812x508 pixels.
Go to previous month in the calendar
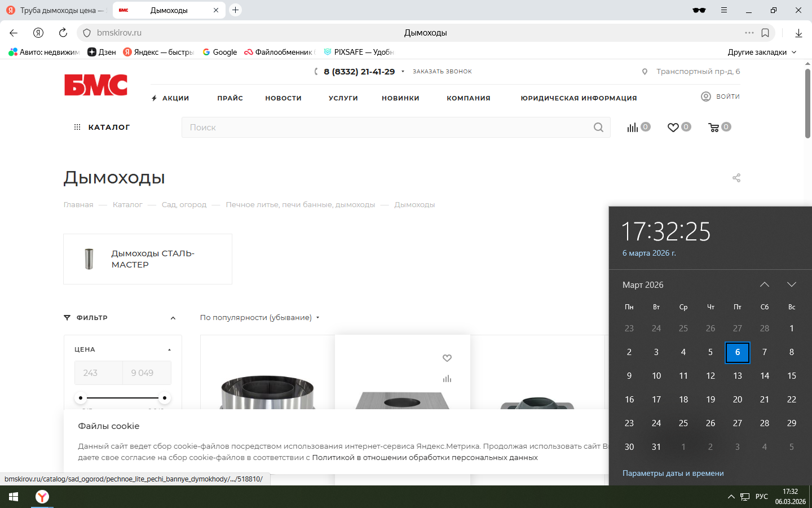[765, 284]
